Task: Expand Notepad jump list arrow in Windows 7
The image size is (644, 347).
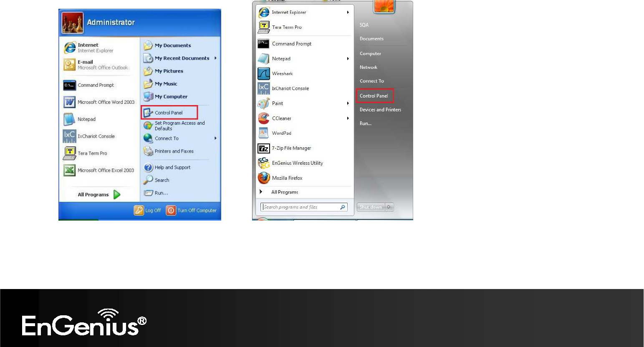Action: [348, 59]
